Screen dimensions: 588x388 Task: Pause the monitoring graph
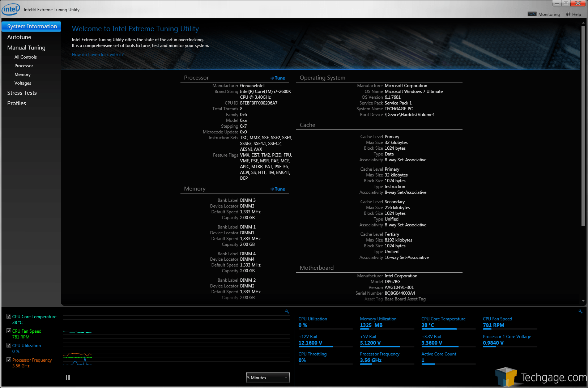point(68,377)
